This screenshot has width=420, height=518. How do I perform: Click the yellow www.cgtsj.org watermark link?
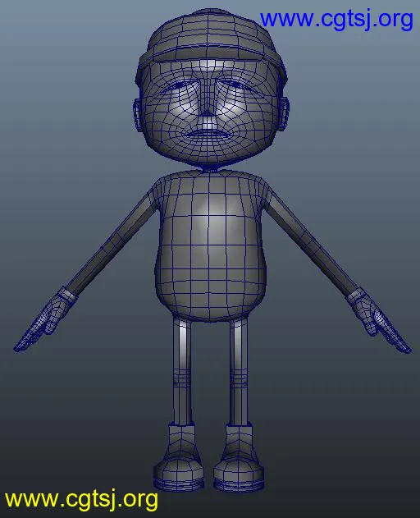pos(81,499)
